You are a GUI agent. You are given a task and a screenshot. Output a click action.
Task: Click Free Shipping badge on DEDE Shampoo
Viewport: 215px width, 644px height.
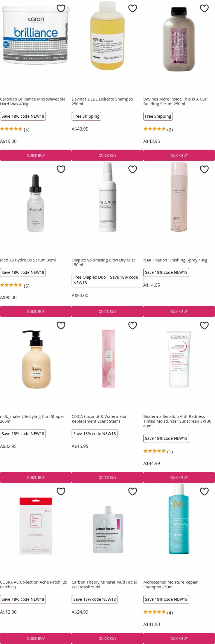(x=86, y=116)
